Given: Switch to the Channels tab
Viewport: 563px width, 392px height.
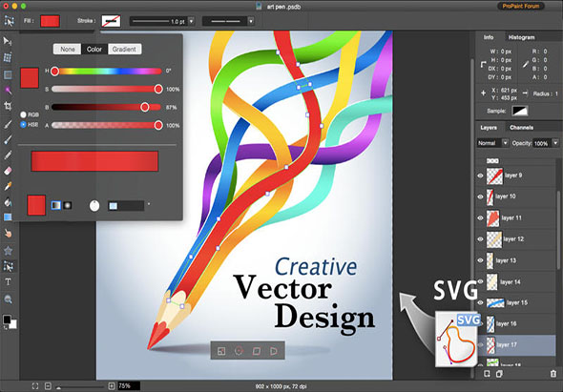Looking at the screenshot, I should coord(521,128).
